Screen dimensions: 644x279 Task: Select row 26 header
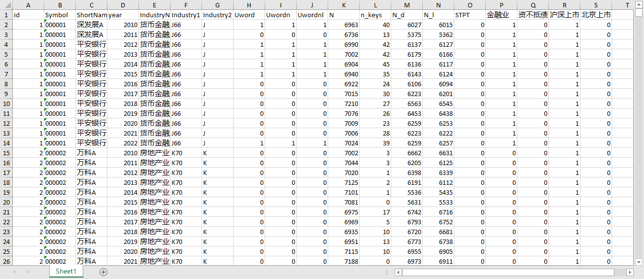[6, 261]
